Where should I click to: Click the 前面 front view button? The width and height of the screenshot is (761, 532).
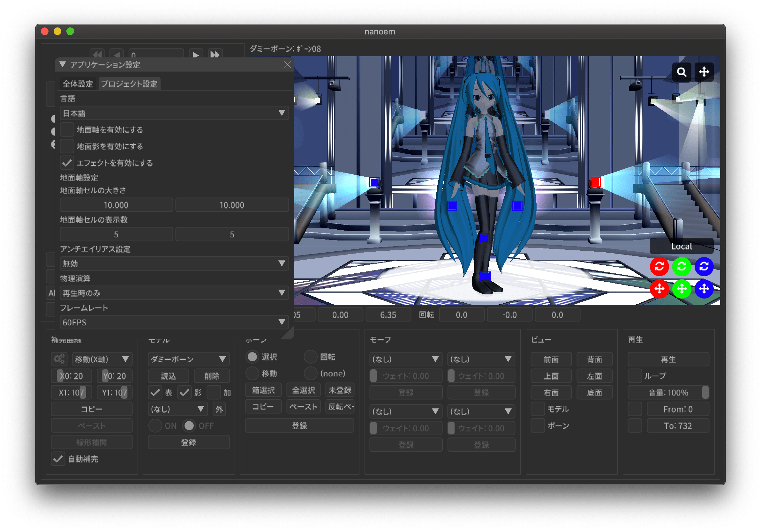click(551, 359)
